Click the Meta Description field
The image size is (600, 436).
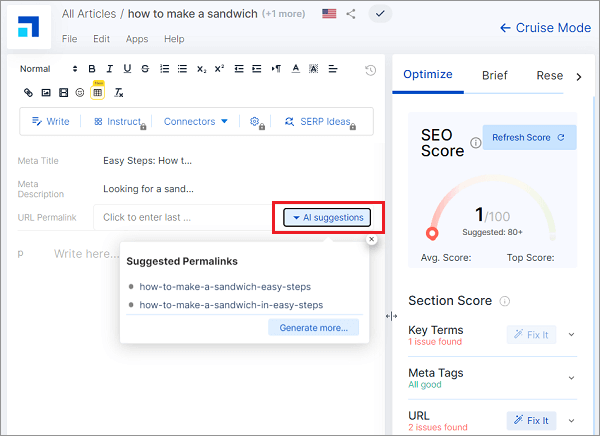tap(148, 189)
